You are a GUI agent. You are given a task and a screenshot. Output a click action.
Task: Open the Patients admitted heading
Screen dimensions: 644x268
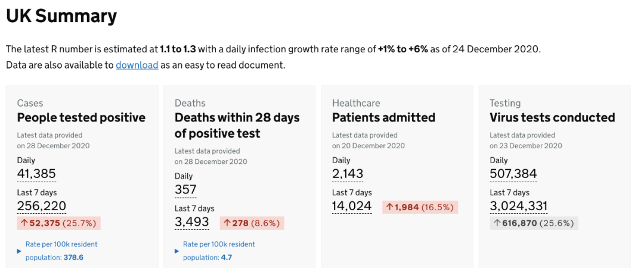(x=383, y=117)
